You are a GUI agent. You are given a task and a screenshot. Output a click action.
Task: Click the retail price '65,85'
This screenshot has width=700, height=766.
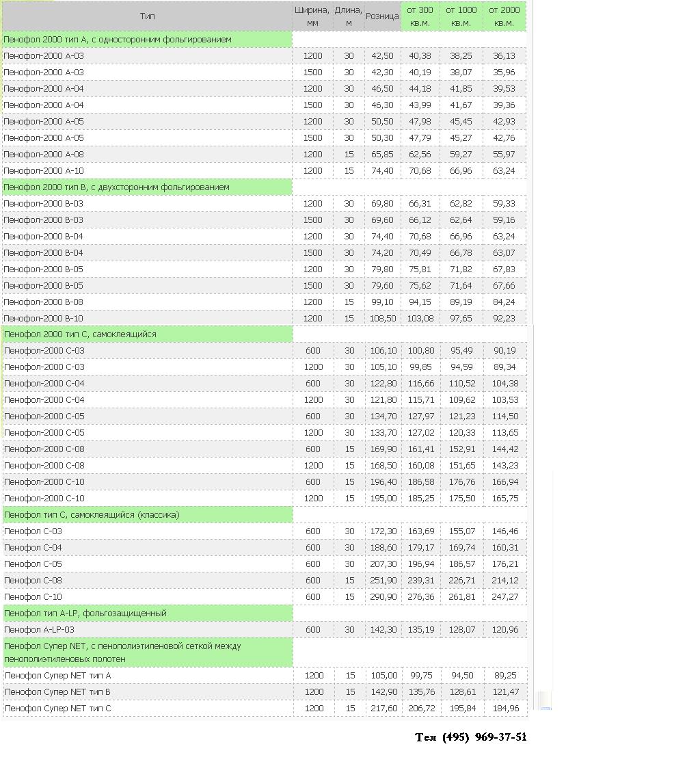tap(382, 155)
